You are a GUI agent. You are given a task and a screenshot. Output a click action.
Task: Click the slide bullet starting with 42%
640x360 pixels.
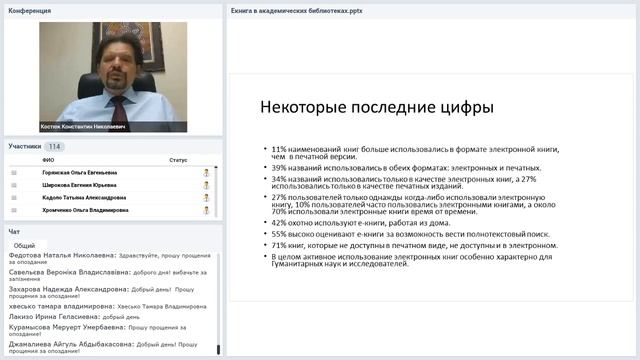(x=361, y=223)
